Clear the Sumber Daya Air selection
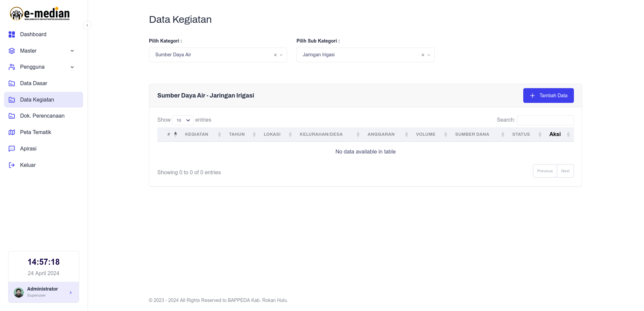Viewport: 644px width, 311px height. [275, 55]
